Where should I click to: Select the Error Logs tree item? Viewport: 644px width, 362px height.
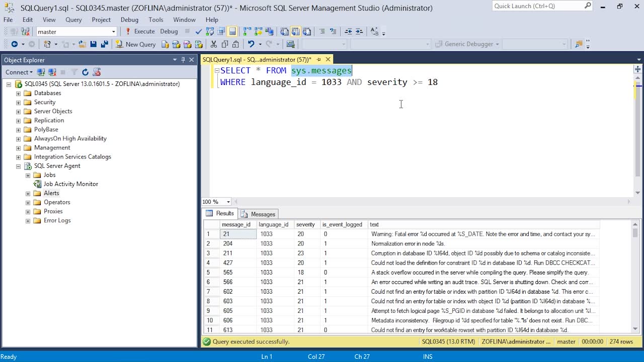coord(57,221)
